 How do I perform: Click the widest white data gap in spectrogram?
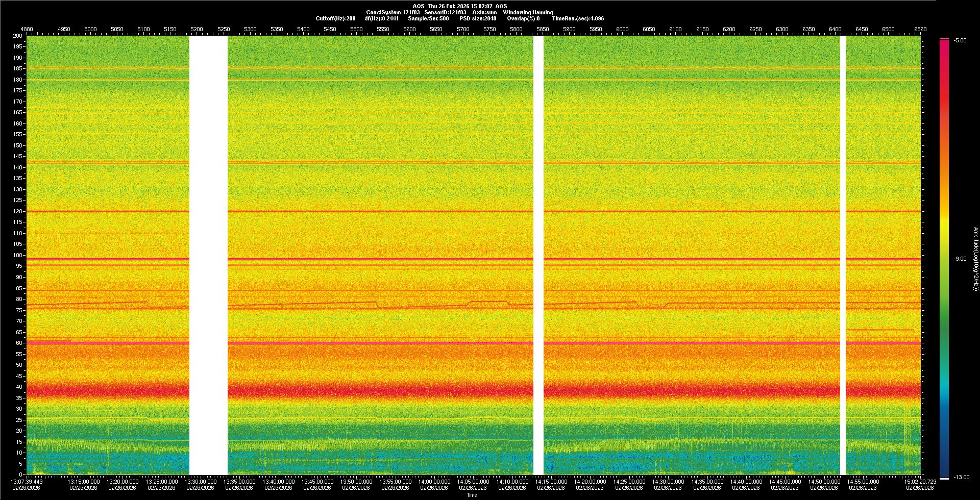208,255
